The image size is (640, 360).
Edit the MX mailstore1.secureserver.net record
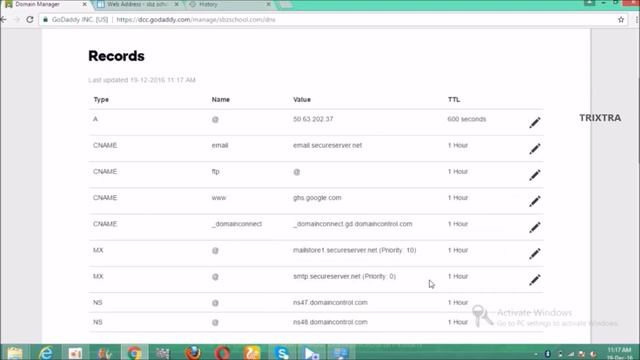point(535,253)
